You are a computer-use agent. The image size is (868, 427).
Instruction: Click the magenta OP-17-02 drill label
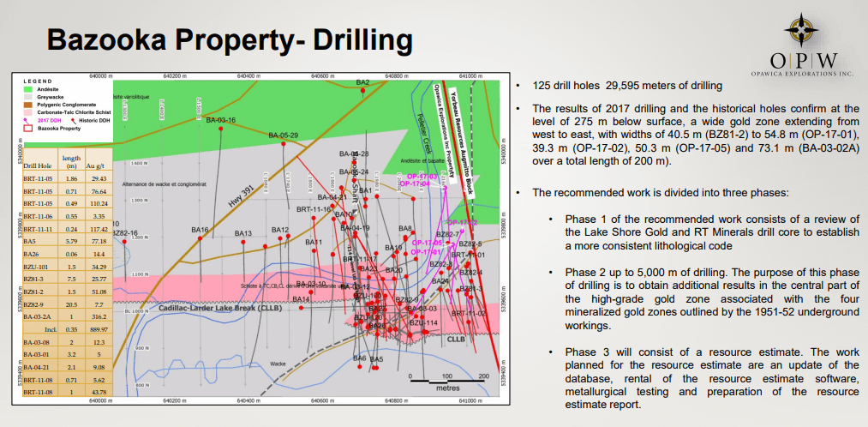[x=462, y=222]
